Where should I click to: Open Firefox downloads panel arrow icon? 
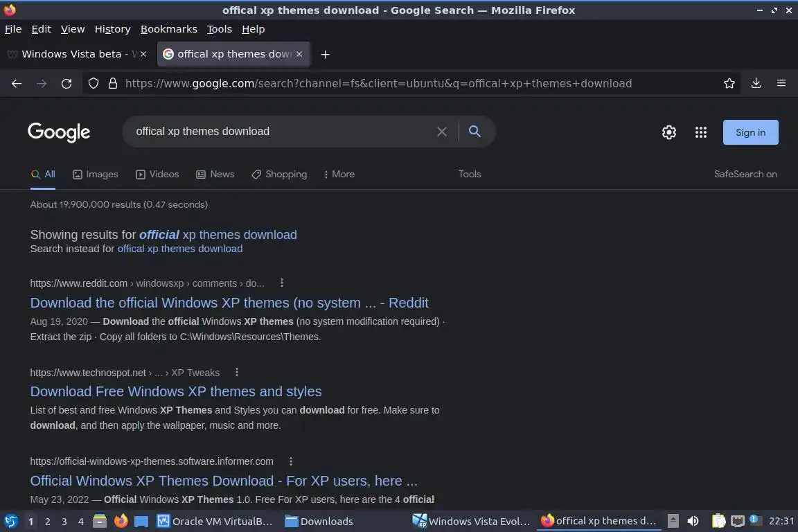click(x=756, y=84)
